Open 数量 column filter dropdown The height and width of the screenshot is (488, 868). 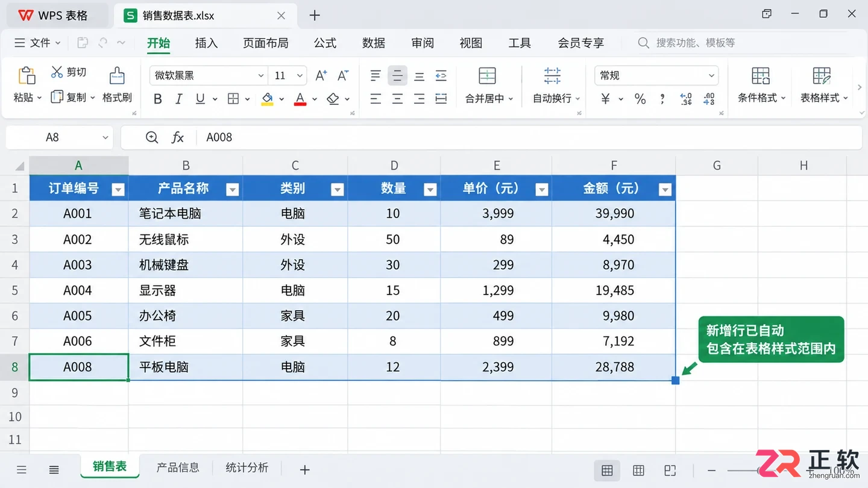pyautogui.click(x=430, y=190)
